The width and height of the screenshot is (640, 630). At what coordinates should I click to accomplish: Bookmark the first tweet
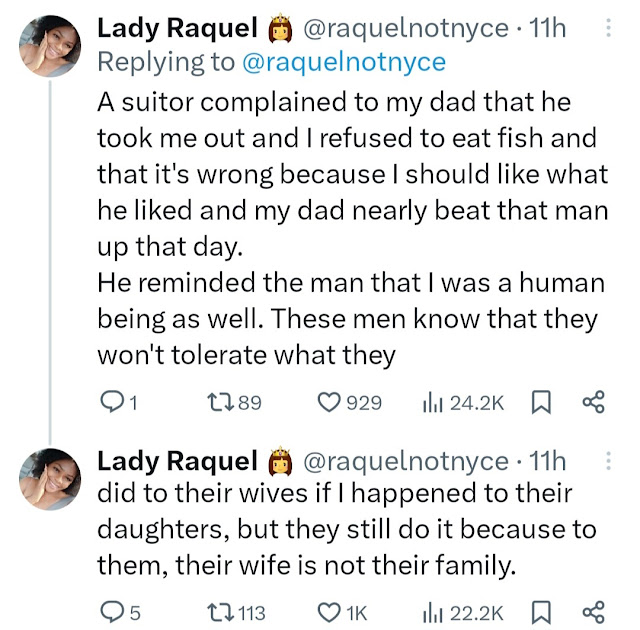(x=541, y=402)
